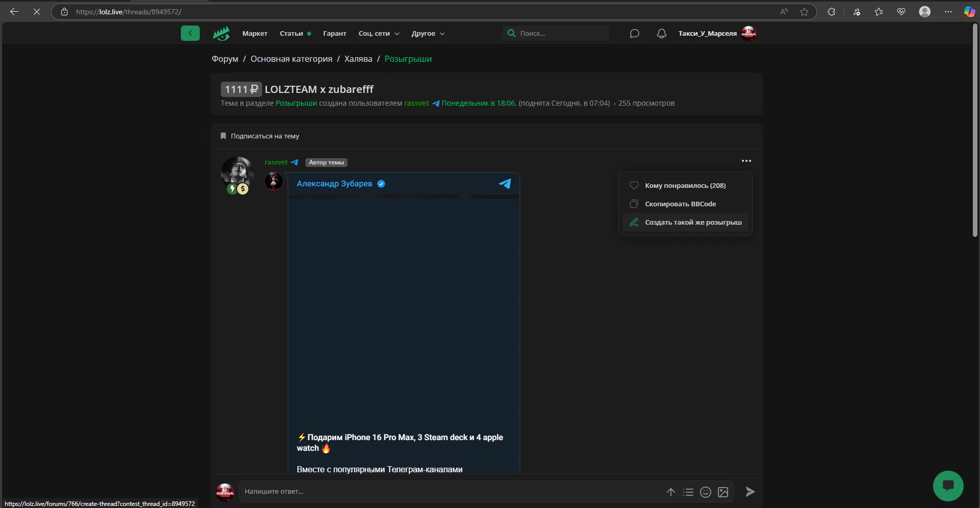
Task: Open green live chat bubble button
Action: 948,486
